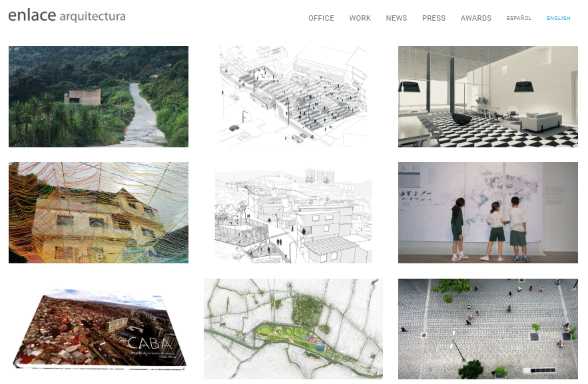588x384 pixels.
Task: Open the NEWS page
Action: [396, 18]
